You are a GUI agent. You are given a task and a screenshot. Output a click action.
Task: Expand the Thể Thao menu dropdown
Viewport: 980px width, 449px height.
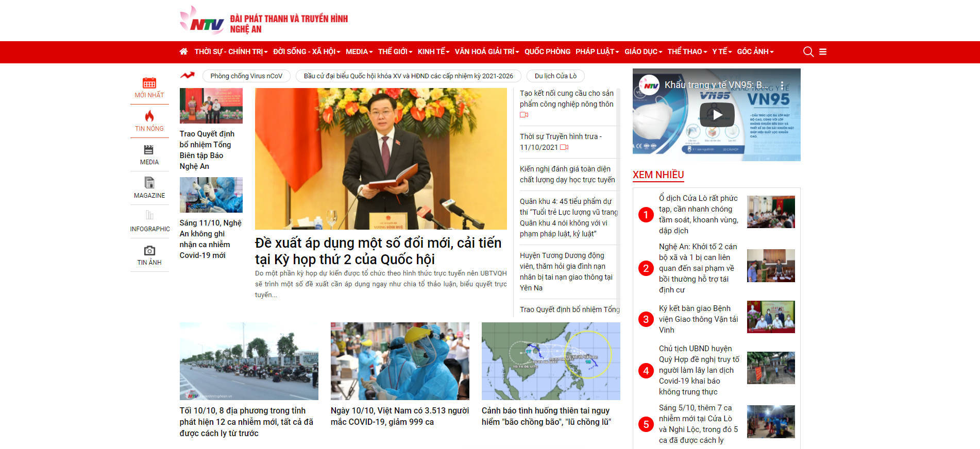pos(687,51)
